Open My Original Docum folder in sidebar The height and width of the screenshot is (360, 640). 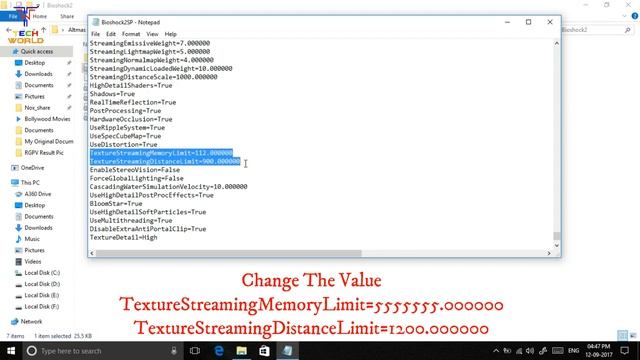coord(49,141)
